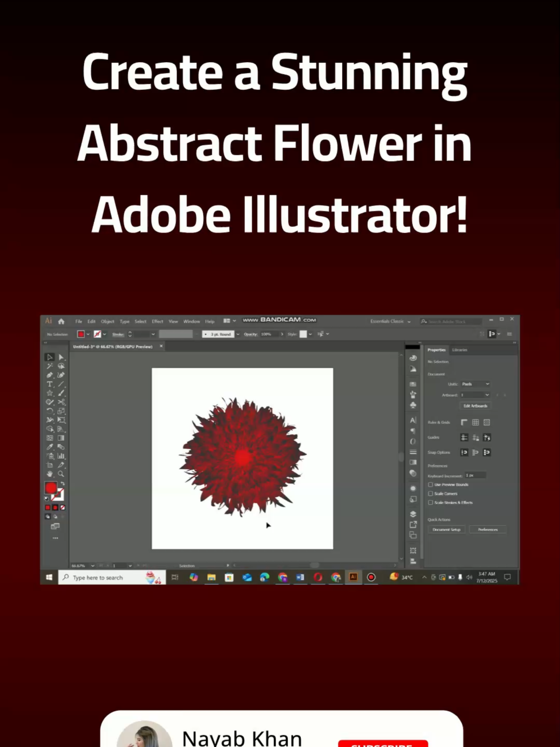Image resolution: width=560 pixels, height=747 pixels.
Task: Select the Hand tool
Action: pos(50,474)
